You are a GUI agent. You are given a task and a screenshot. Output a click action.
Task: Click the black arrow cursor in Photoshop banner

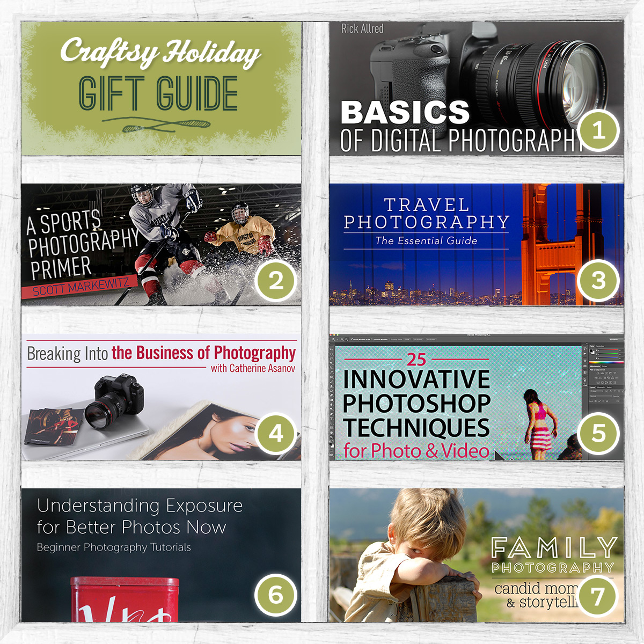click(x=500, y=456)
